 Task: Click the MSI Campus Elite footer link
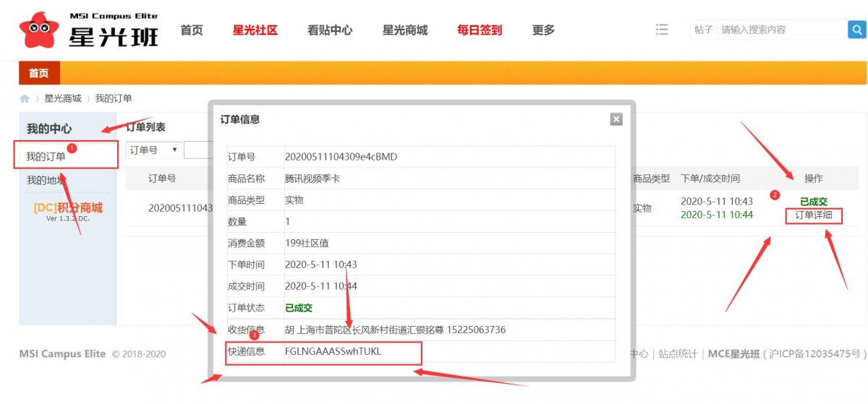click(62, 354)
